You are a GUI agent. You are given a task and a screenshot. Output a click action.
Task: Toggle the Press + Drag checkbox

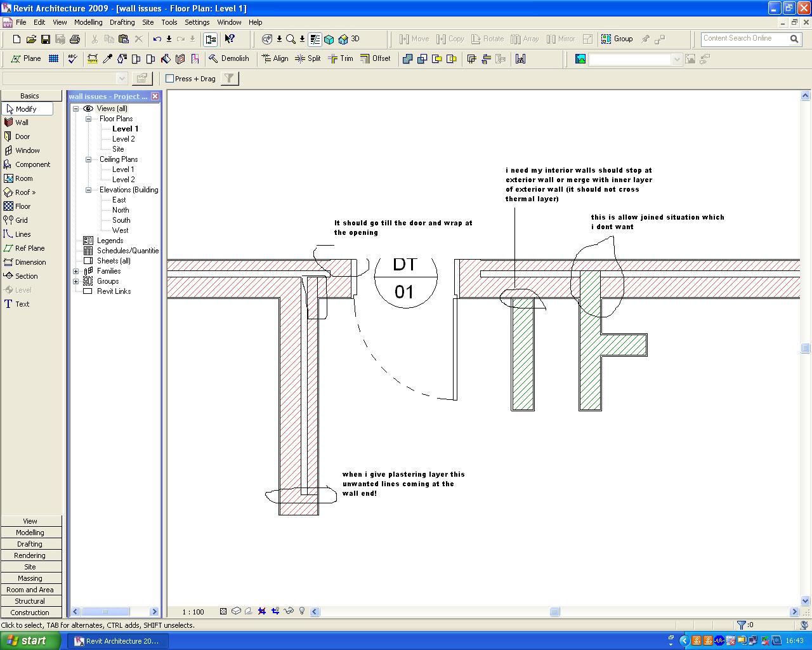pyautogui.click(x=170, y=79)
